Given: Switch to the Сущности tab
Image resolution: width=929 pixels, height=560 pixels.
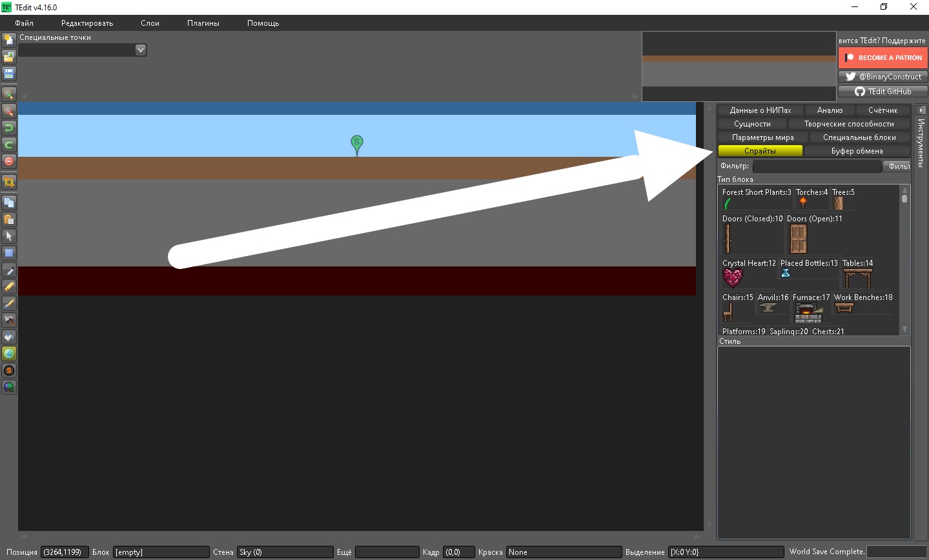Looking at the screenshot, I should click(x=753, y=124).
